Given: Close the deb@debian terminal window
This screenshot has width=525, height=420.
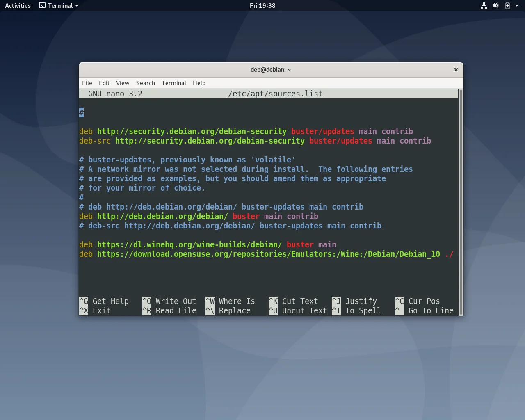Looking at the screenshot, I should 456,70.
